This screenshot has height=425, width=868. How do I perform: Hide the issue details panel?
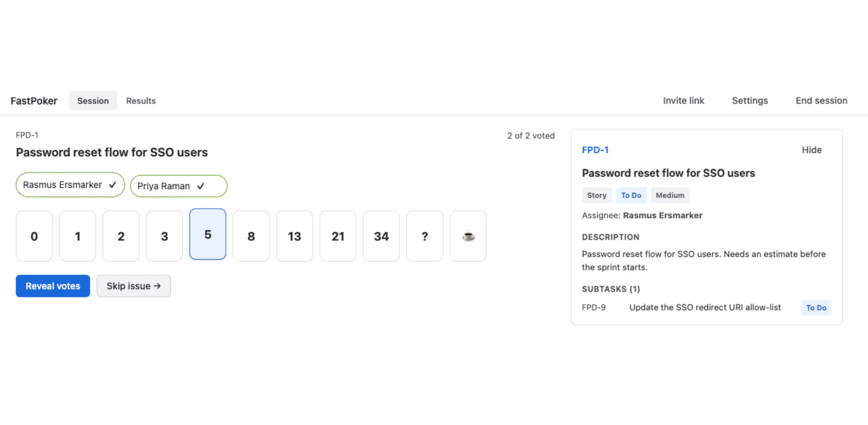pyautogui.click(x=812, y=150)
